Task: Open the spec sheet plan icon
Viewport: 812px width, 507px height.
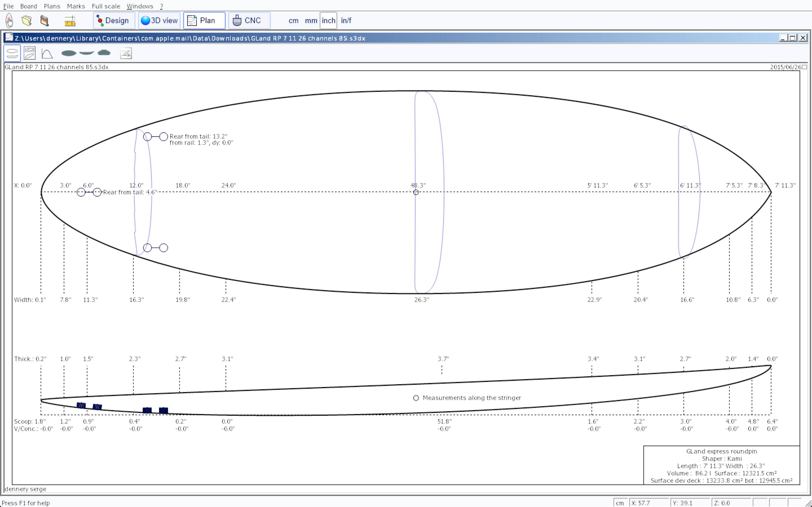Action: point(30,53)
